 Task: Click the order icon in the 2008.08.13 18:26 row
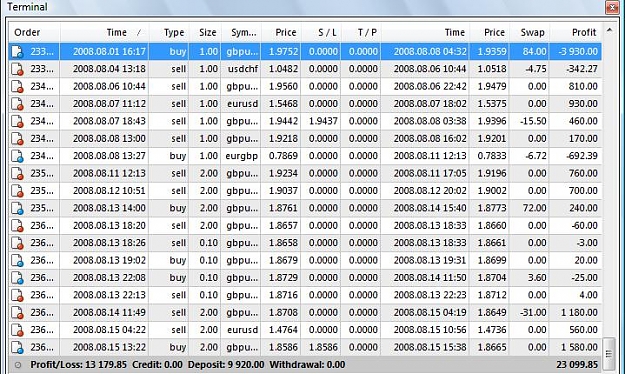click(x=17, y=243)
